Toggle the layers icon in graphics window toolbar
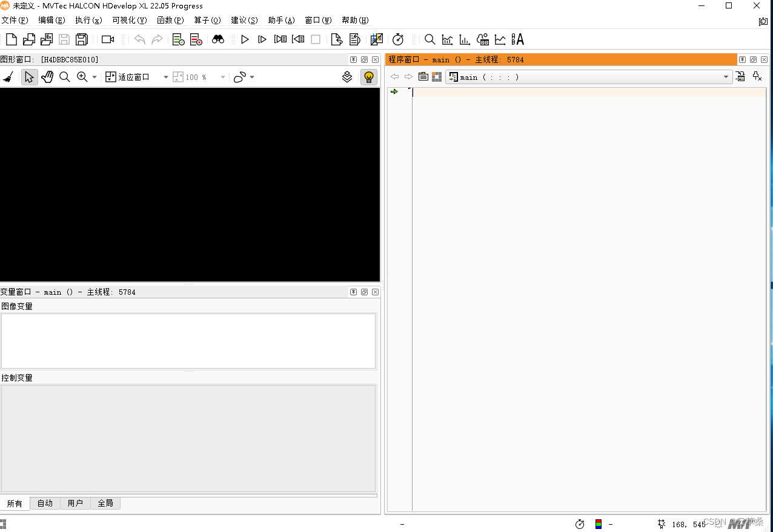The height and width of the screenshot is (532, 773). click(347, 77)
